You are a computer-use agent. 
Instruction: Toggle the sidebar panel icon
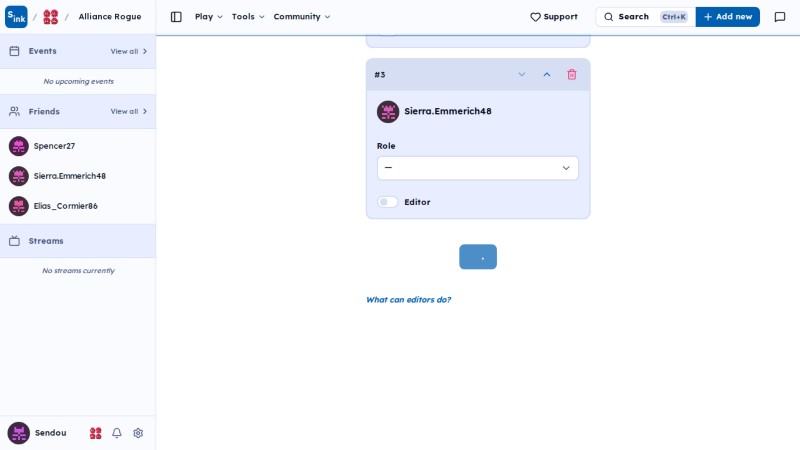click(176, 17)
